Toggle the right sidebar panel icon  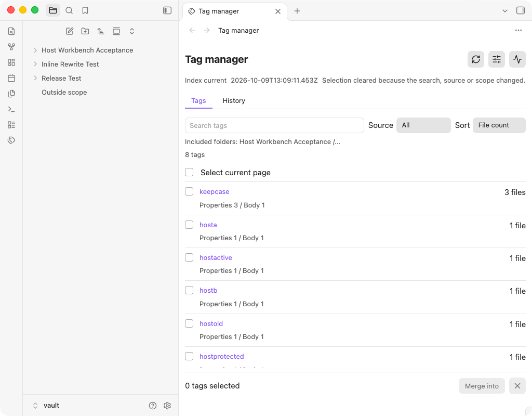click(521, 10)
